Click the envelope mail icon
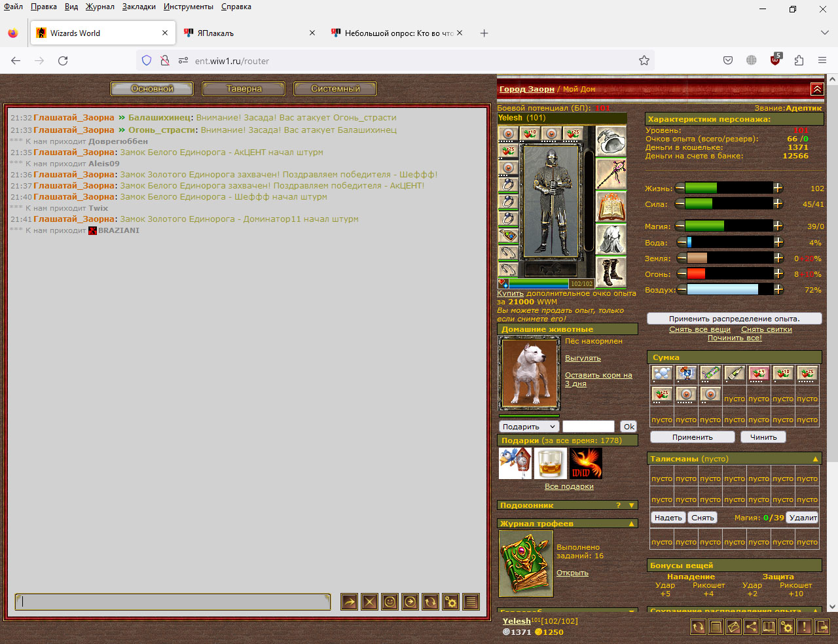 click(x=734, y=626)
